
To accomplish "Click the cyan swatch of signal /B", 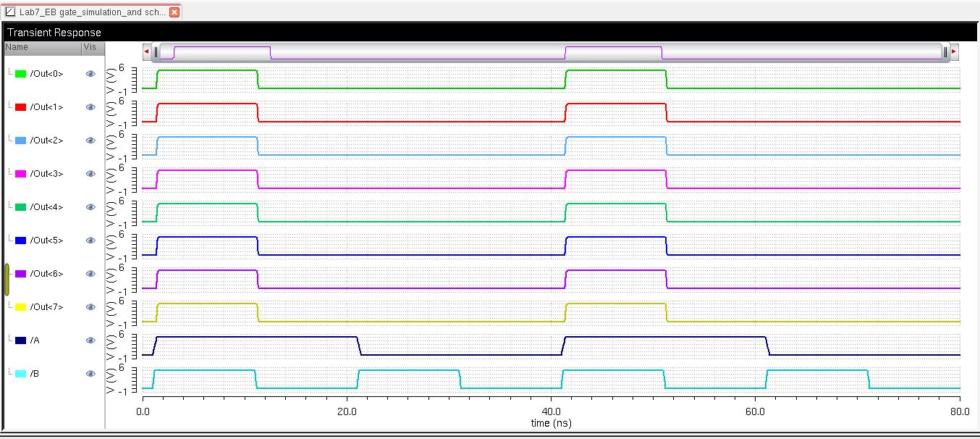I will pos(21,374).
